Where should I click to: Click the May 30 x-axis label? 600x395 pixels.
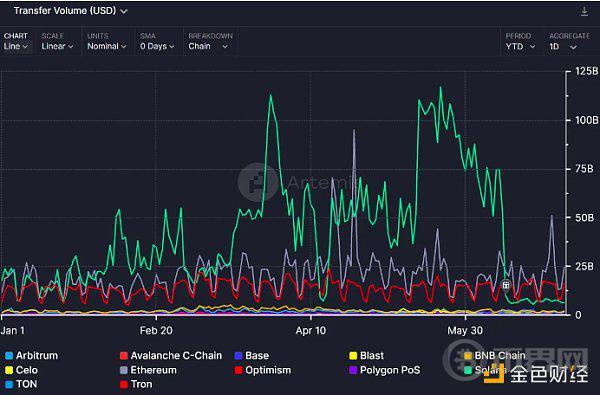(465, 330)
